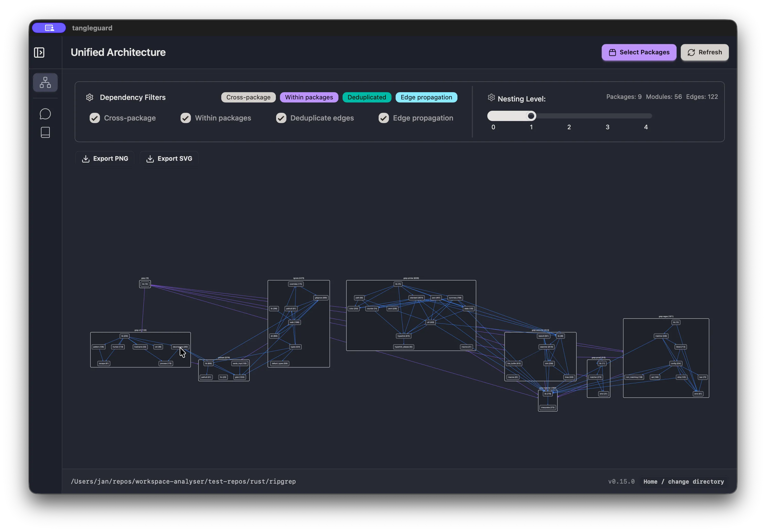The height and width of the screenshot is (532, 766).
Task: Click the download icon on Export PNG
Action: click(86, 158)
